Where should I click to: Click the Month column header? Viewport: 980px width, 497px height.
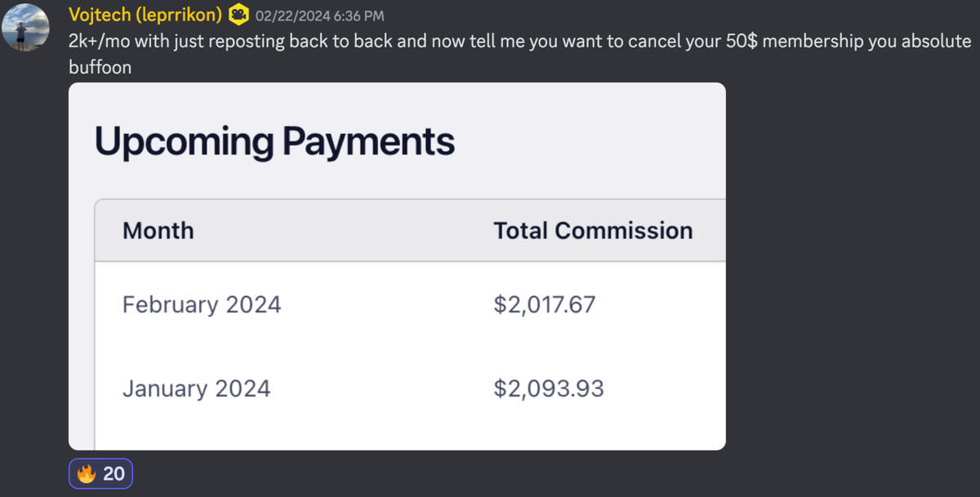point(158,231)
